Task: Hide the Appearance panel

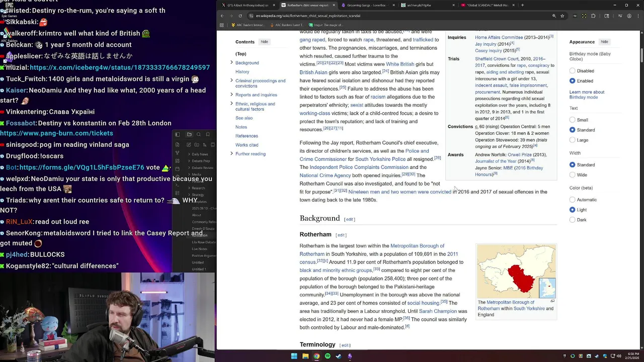Action: pos(604,42)
